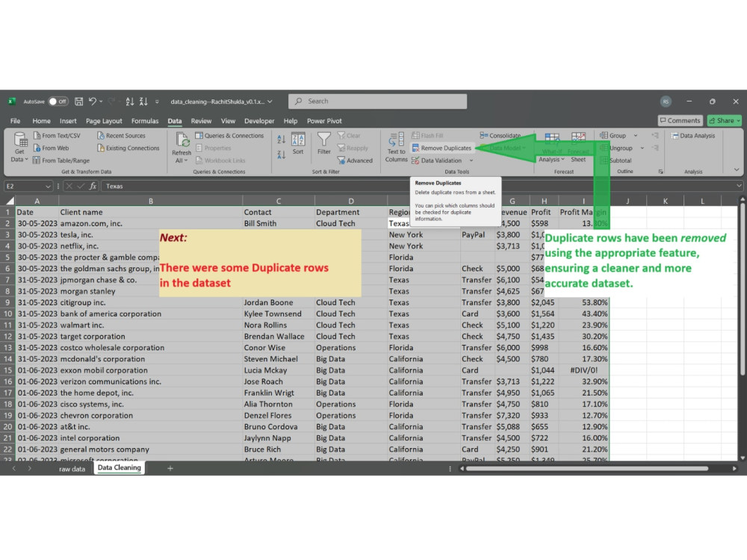Screen dimensions: 747x560
Task: Expand the formula bar chevron
Action: tap(739, 186)
